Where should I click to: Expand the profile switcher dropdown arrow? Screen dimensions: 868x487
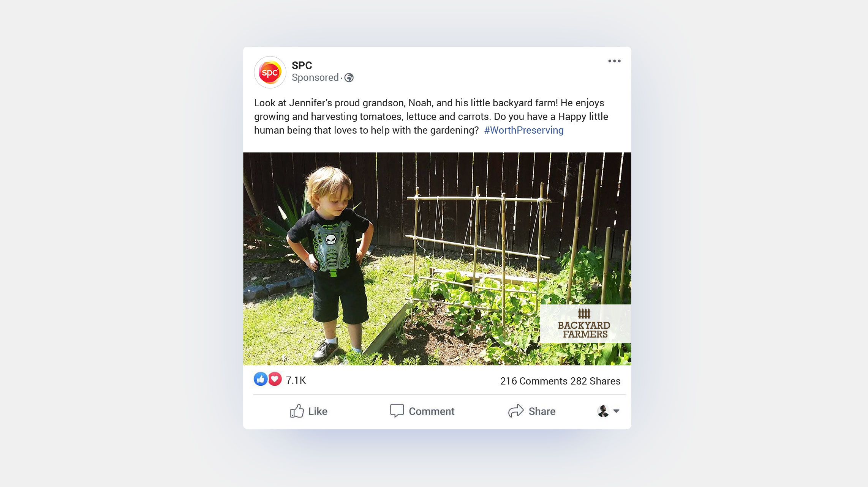coord(617,411)
